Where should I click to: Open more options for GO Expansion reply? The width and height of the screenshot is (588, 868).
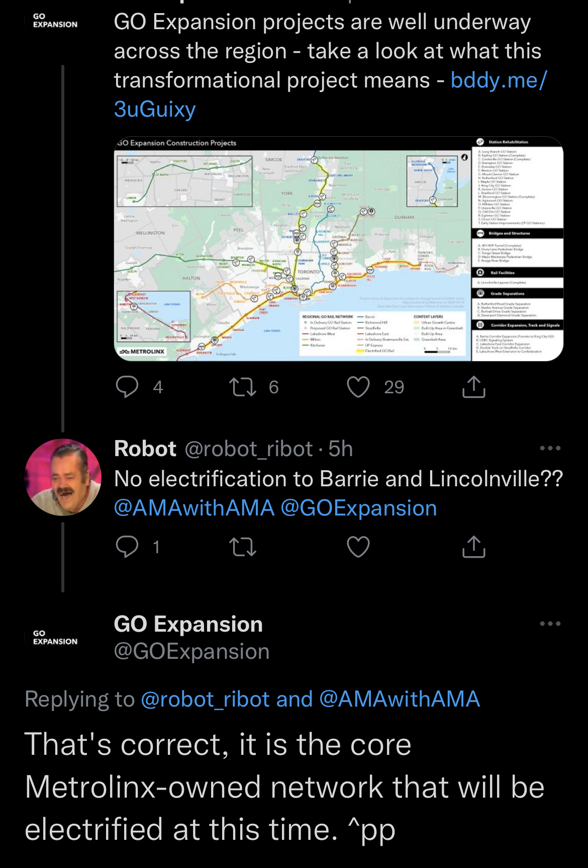[550, 624]
